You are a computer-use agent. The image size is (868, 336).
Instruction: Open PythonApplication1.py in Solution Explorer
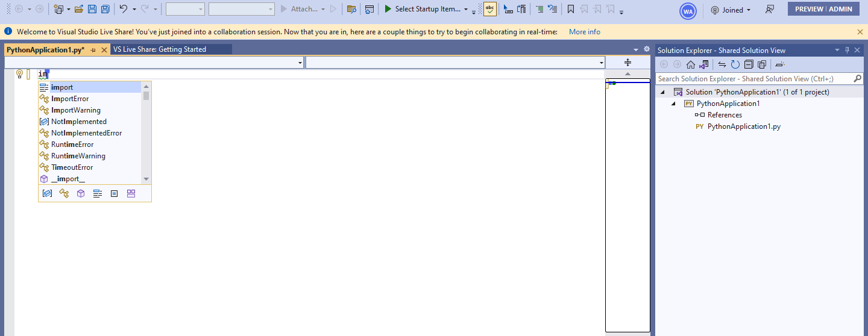(744, 126)
